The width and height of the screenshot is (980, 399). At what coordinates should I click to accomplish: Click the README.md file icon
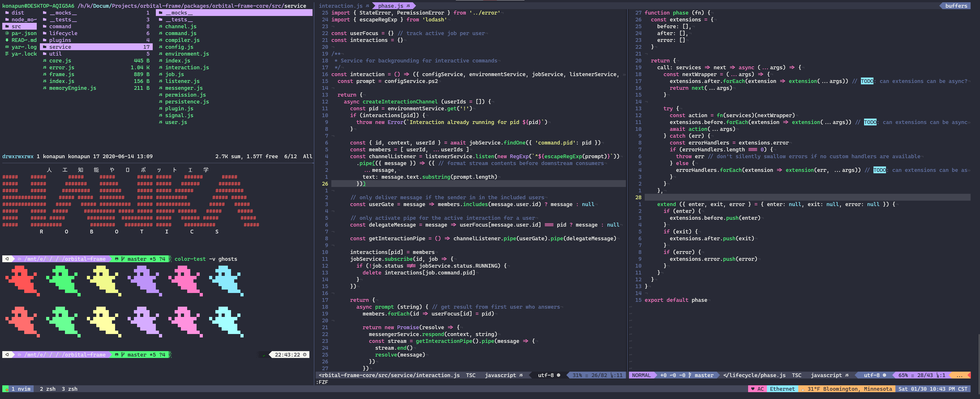7,40
